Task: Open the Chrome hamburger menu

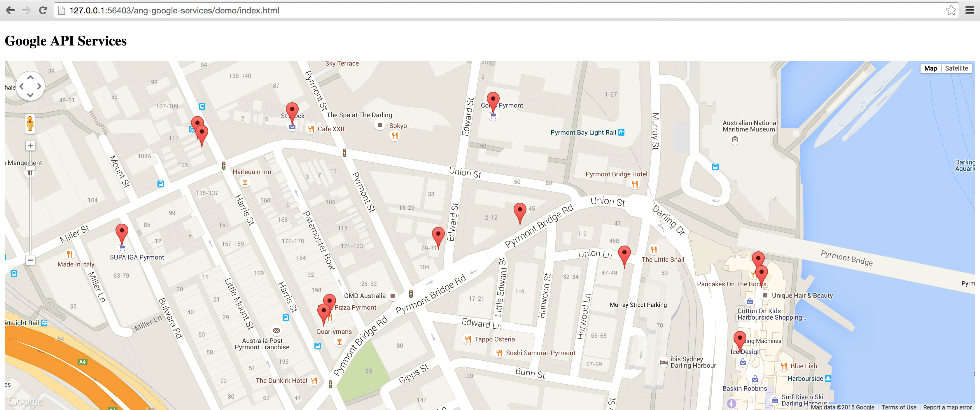Action: pos(969,10)
